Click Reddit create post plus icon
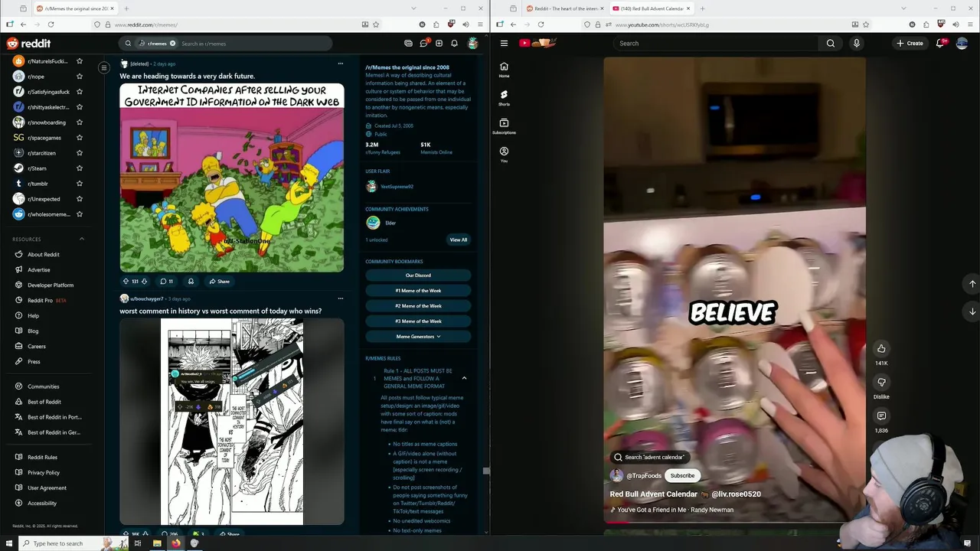The image size is (980, 551). (439, 44)
